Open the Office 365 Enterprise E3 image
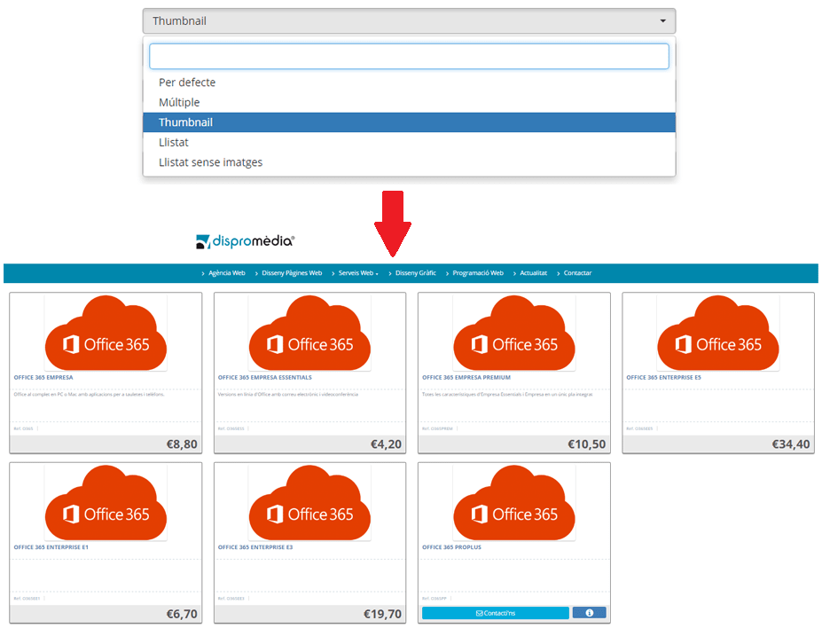822x644 pixels. tap(309, 503)
